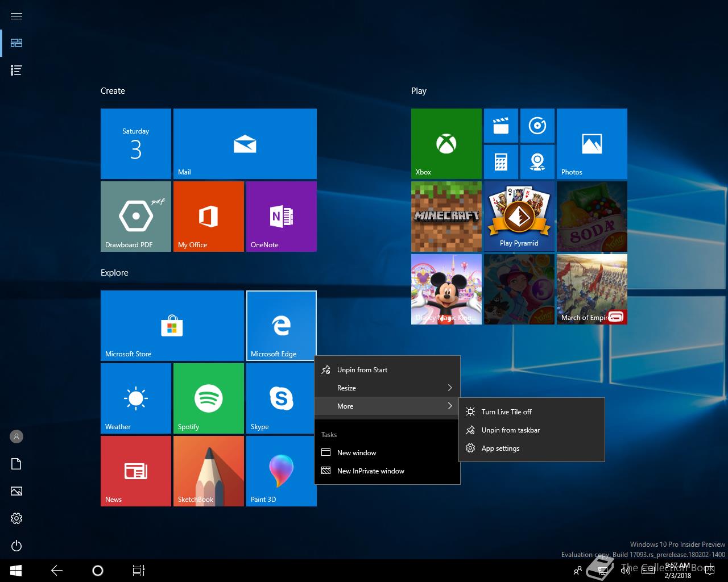Open the Microsoft Store tile
The height and width of the screenshot is (582, 728).
(x=172, y=325)
